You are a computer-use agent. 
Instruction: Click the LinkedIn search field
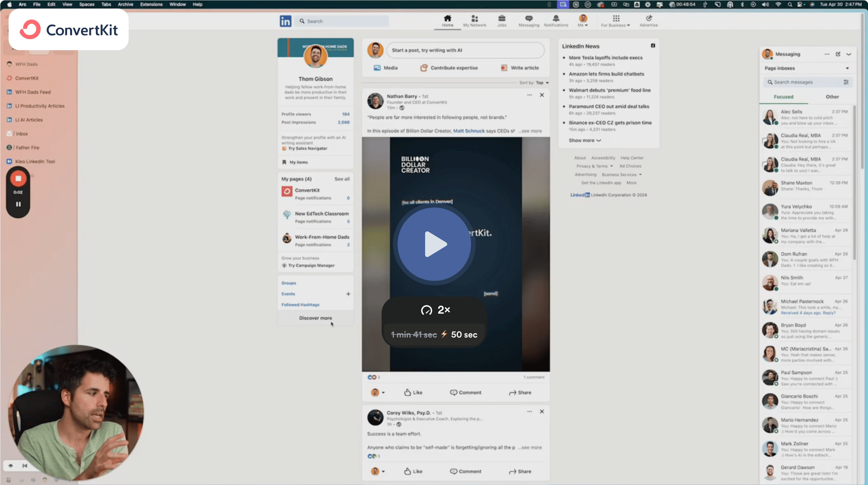click(342, 21)
